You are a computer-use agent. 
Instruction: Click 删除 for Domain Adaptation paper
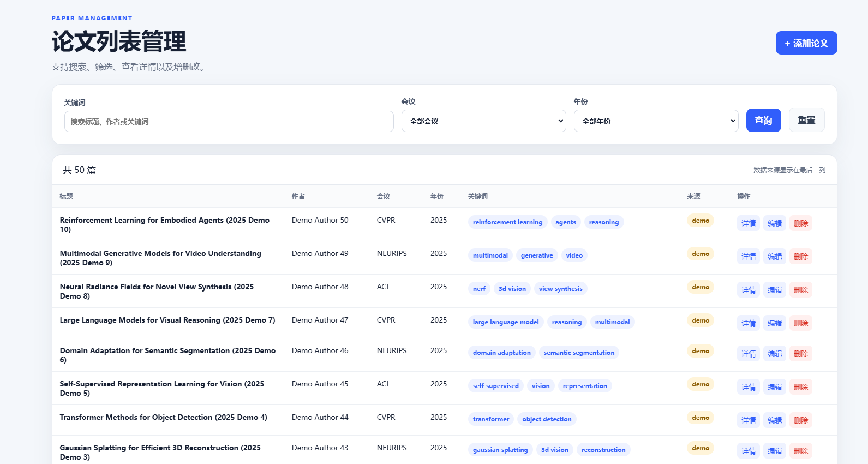(801, 353)
